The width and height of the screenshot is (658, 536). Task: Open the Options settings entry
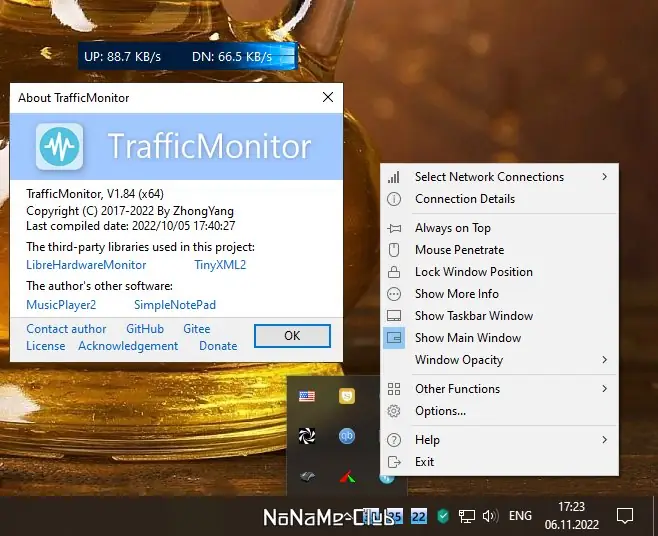(x=499, y=411)
